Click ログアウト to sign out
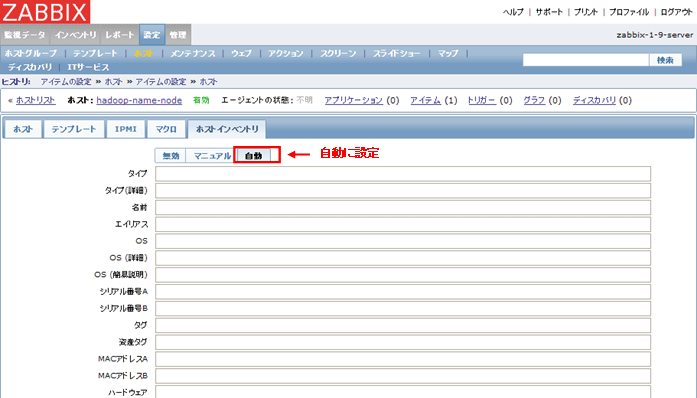This screenshot has width=697, height=398. pyautogui.click(x=676, y=12)
